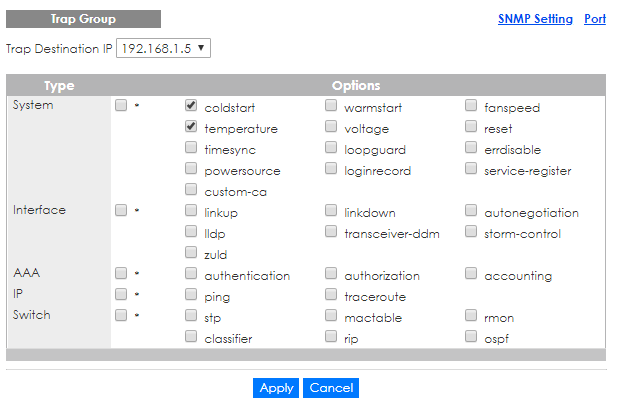Toggle the select-all Switch type checkbox
The height and width of the screenshot is (412, 627).
[x=121, y=317]
